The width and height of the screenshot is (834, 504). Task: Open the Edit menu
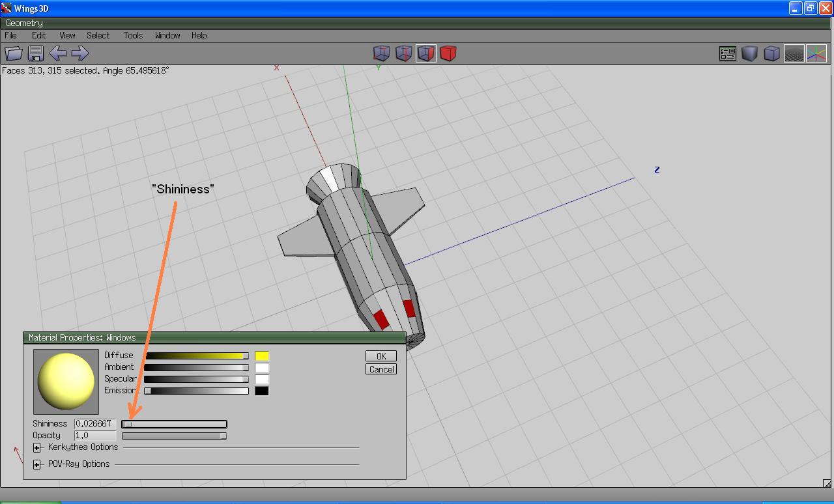[39, 35]
